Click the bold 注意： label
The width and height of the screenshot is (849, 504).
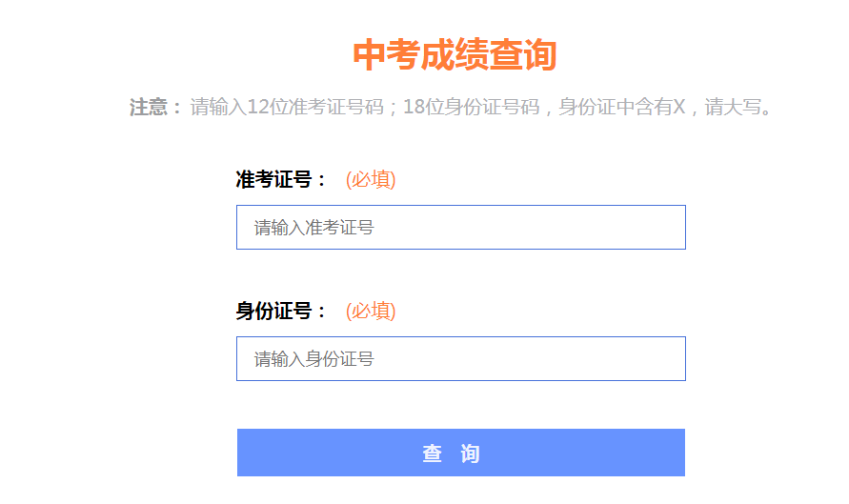click(x=155, y=107)
